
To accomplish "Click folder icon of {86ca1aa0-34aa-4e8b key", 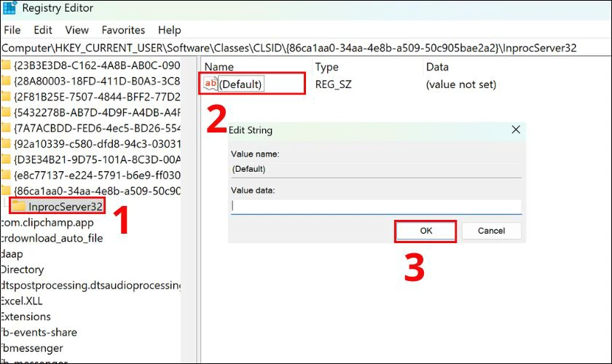I will [x=6, y=191].
